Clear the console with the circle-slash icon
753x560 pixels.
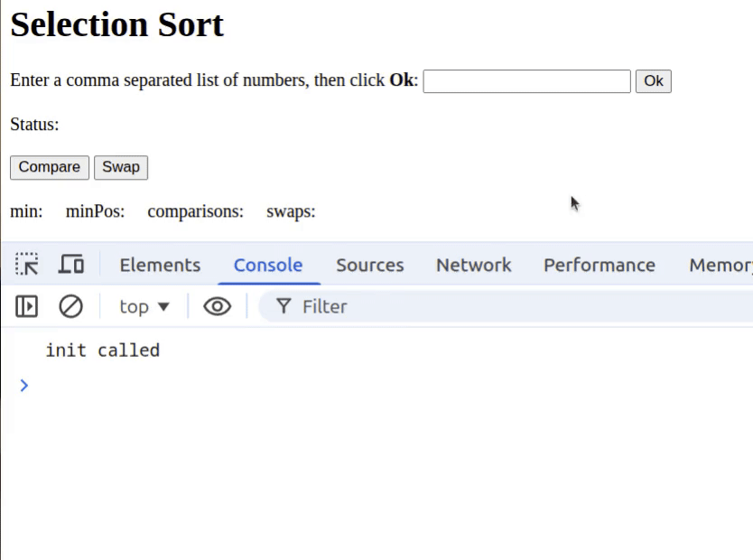pos(70,307)
